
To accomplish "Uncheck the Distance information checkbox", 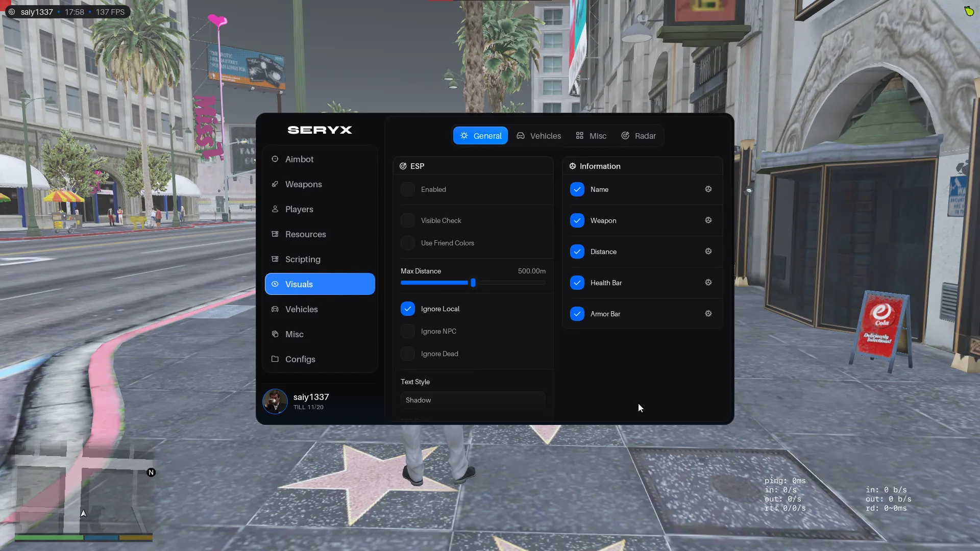I will coord(577,252).
